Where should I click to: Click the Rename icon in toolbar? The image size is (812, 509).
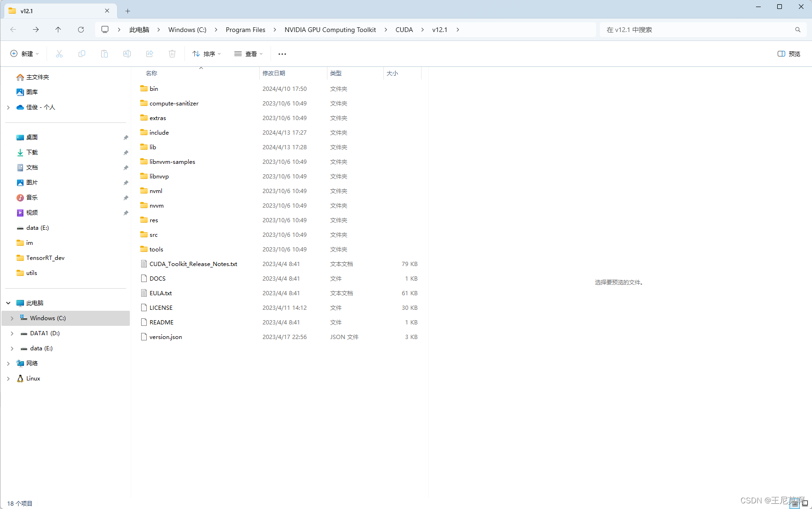(127, 54)
